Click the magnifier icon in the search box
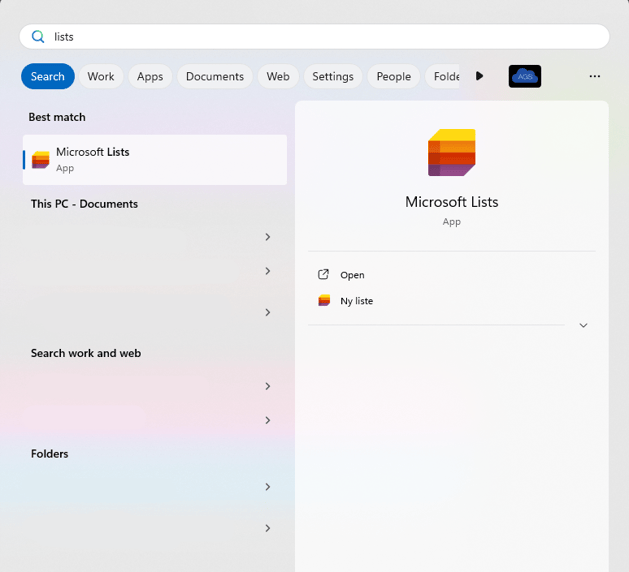The height and width of the screenshot is (572, 629). pos(38,37)
